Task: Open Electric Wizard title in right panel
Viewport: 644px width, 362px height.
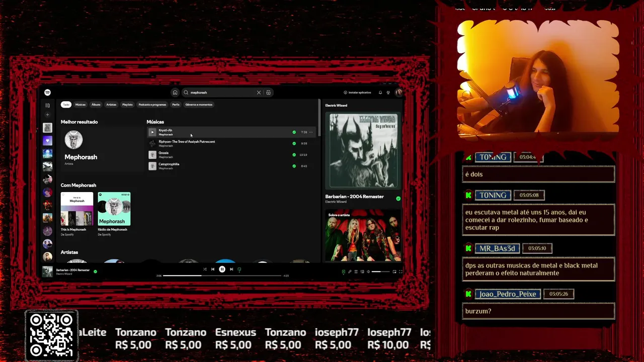Action: pyautogui.click(x=336, y=106)
